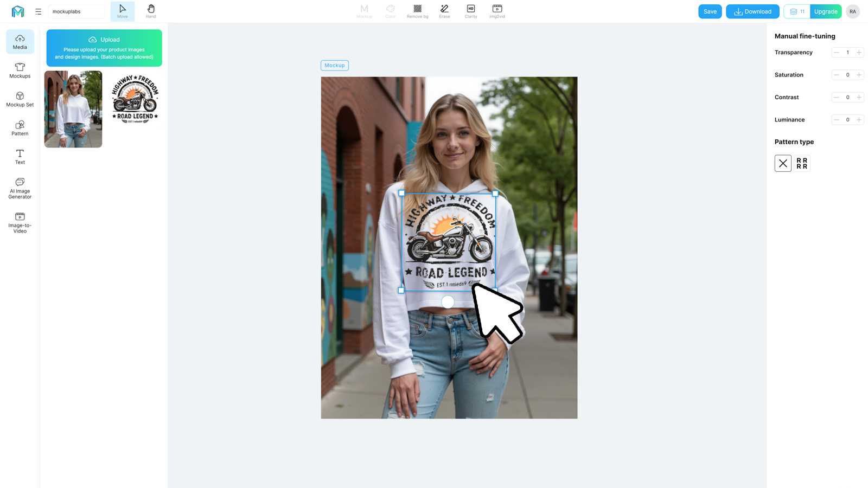Open the Media sidebar panel

point(20,42)
